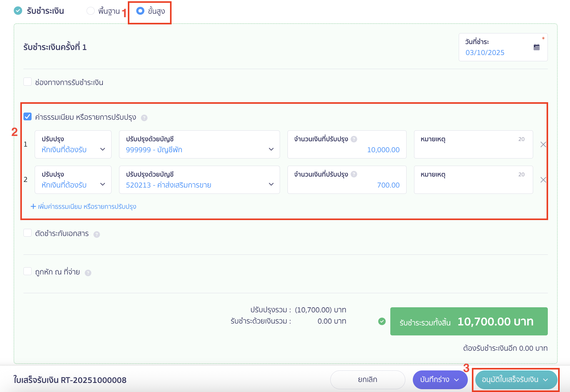Click the อนุมัติใบเสร็จรับเงิน button

pos(510,379)
